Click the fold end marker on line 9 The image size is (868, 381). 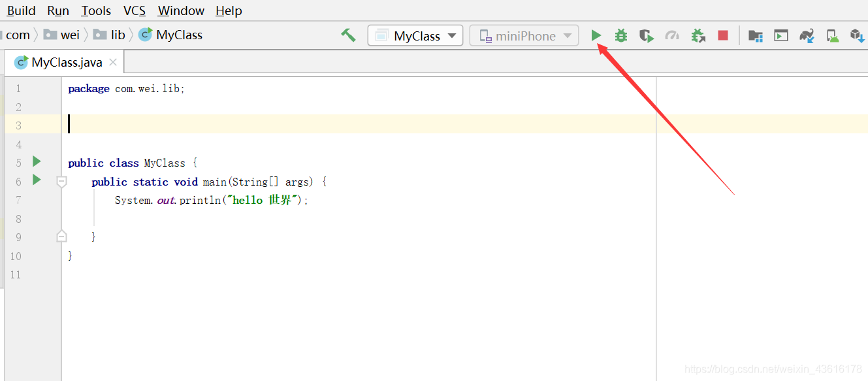pos(61,236)
